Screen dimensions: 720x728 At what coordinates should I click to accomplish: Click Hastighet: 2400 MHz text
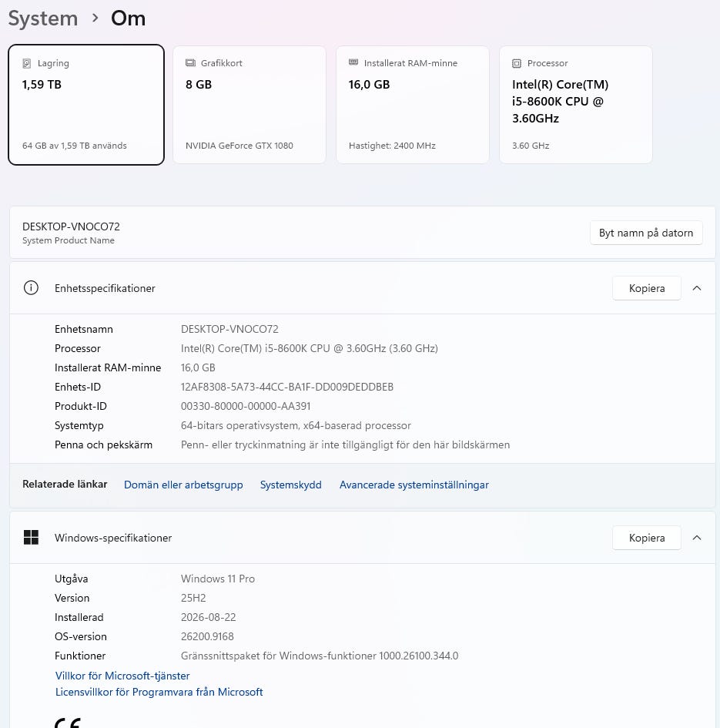tap(392, 146)
